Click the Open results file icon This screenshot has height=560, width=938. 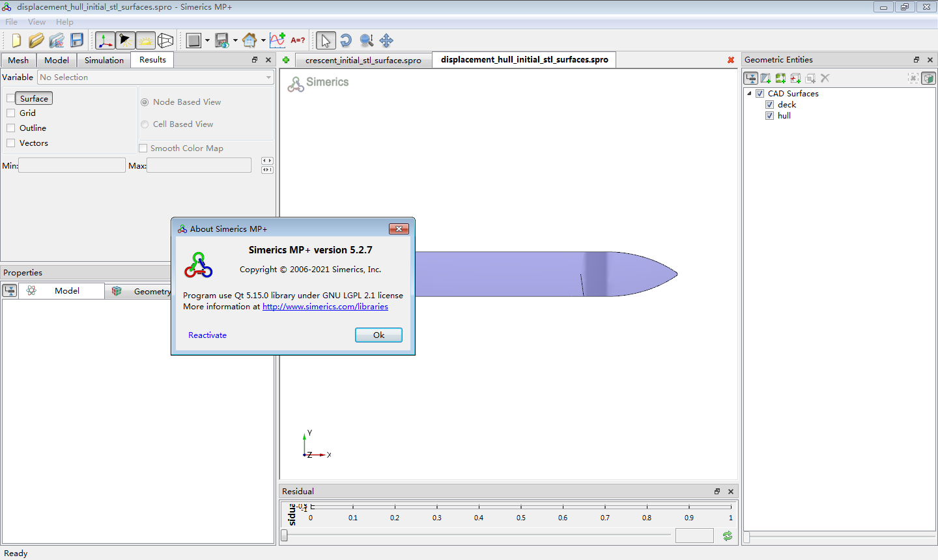57,40
